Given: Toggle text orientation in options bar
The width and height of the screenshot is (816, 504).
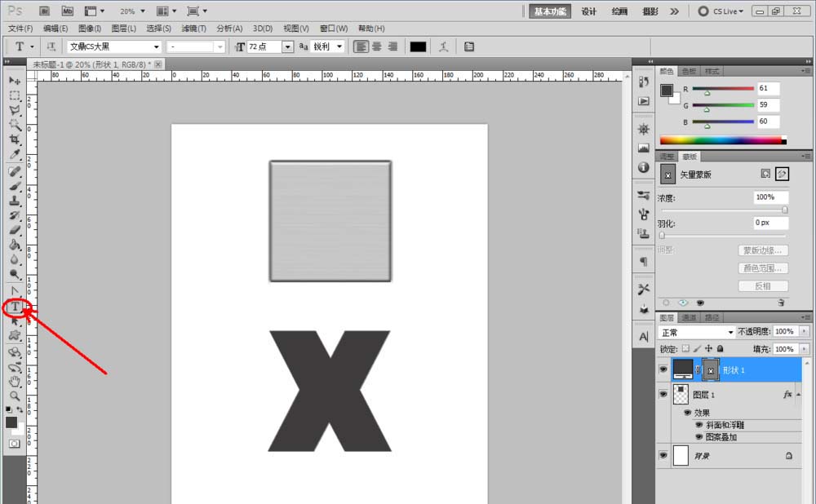Looking at the screenshot, I should click(x=51, y=46).
